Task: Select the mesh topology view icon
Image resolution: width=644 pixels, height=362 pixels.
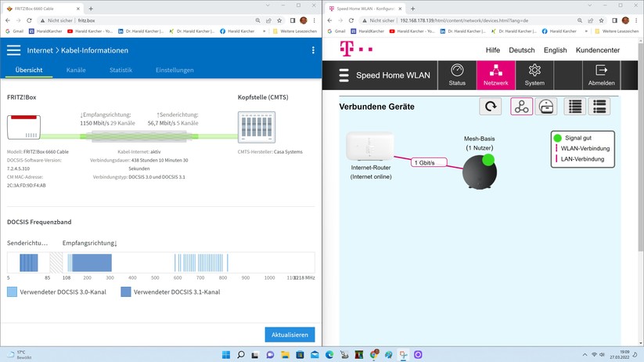Action: pos(522,107)
